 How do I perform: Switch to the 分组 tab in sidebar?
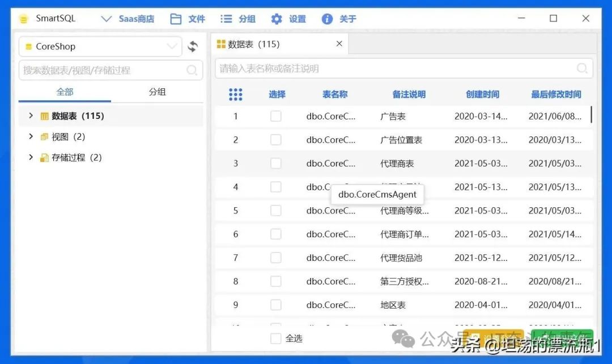(x=157, y=92)
